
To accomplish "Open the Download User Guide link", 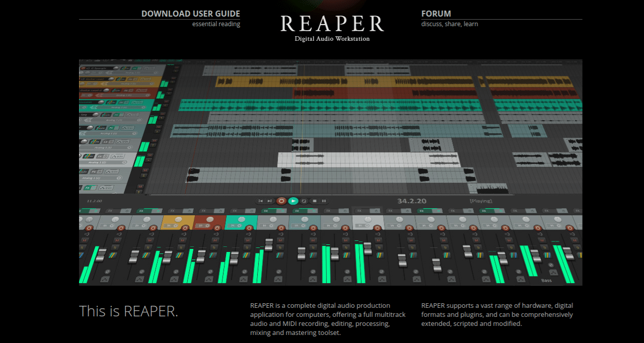I will (x=190, y=14).
